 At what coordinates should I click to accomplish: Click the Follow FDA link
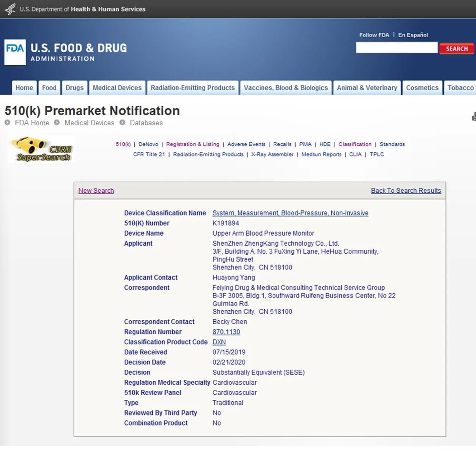point(374,35)
